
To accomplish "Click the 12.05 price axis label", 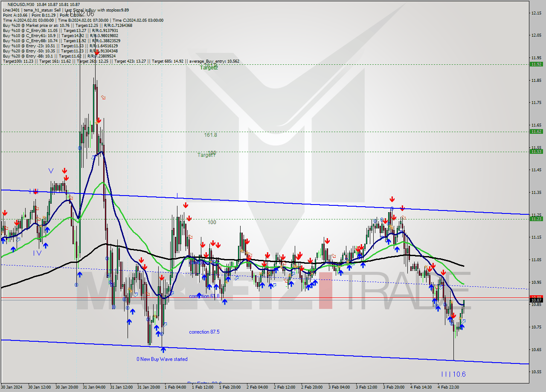I will pos(536,35).
